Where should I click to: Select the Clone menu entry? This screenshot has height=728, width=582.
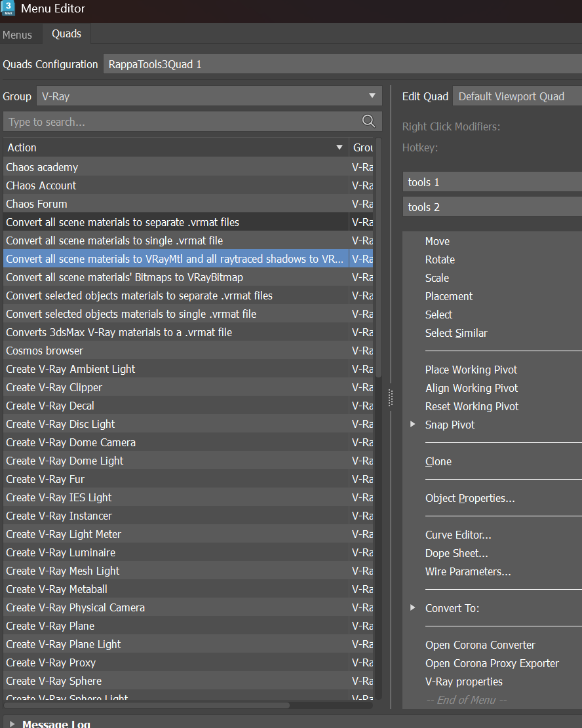[438, 461]
